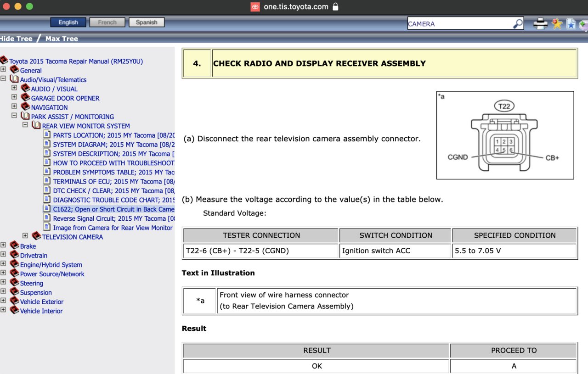This screenshot has height=374, width=588.
Task: Open DIAGNOSTIC TROUBLE CODE CHART document
Action: (x=113, y=200)
